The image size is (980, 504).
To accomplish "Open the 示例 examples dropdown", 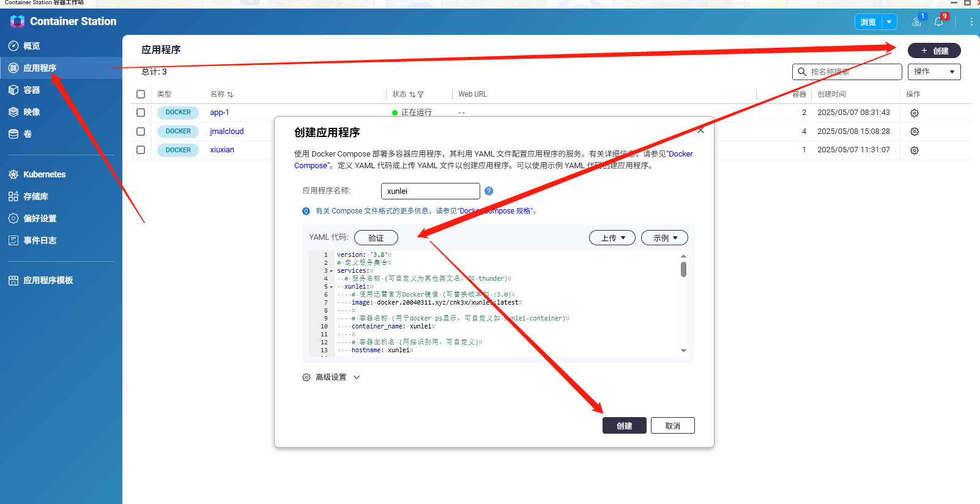I will click(x=664, y=238).
